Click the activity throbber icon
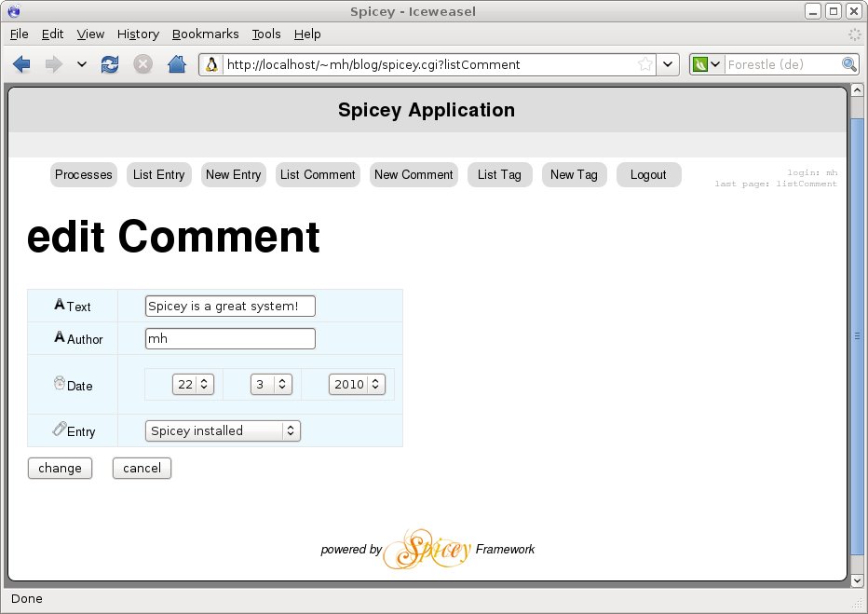The width and height of the screenshot is (868, 614). 855,34
